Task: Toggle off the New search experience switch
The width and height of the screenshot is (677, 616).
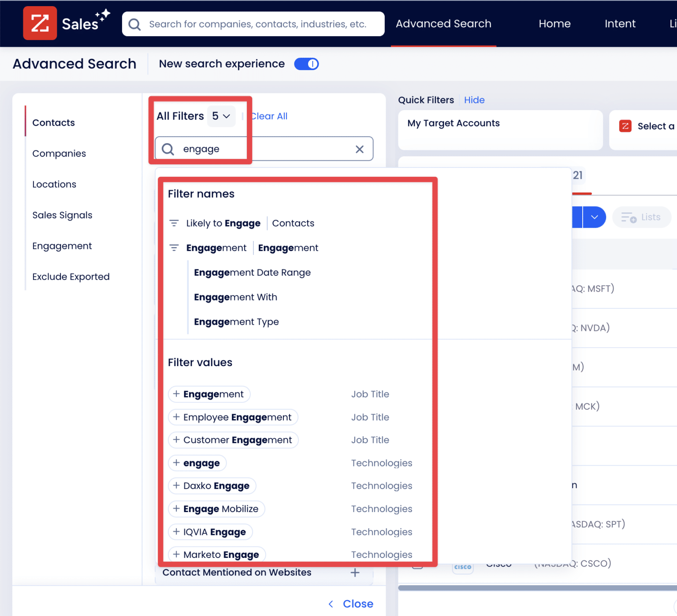Action: [306, 64]
